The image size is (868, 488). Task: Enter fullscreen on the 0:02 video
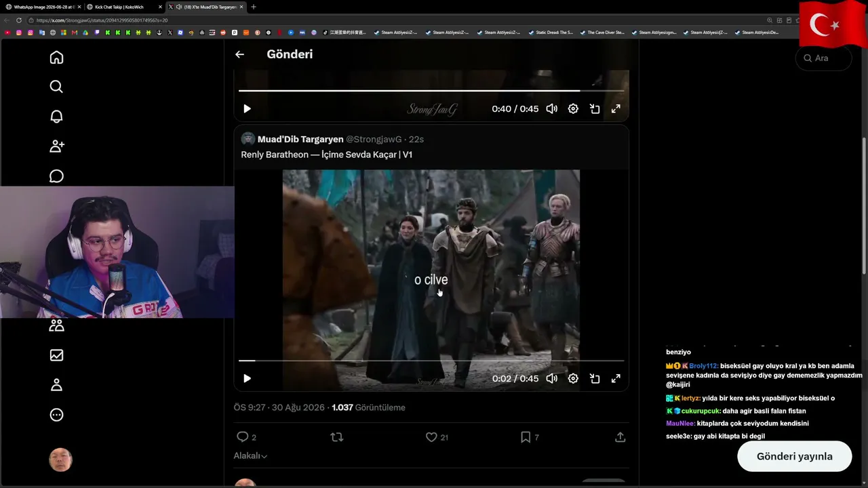point(616,378)
